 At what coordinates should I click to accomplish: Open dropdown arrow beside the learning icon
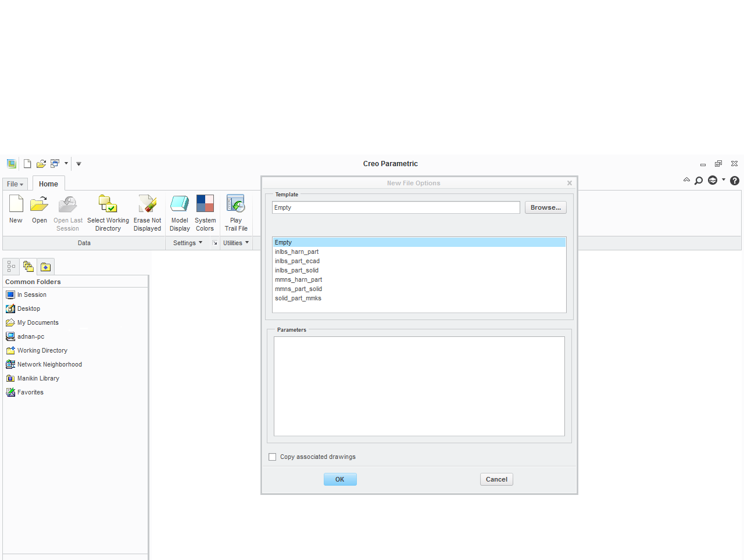724,180
